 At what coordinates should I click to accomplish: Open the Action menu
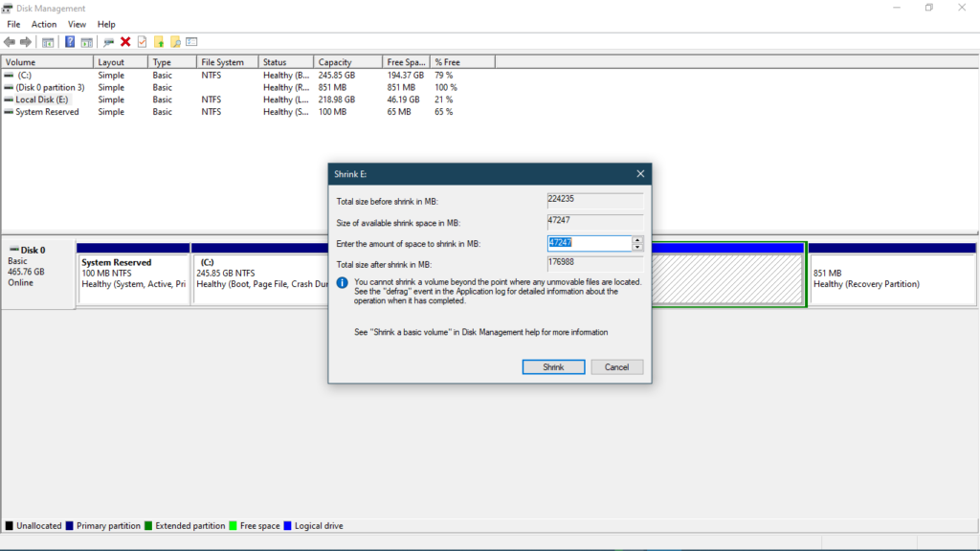click(x=44, y=24)
